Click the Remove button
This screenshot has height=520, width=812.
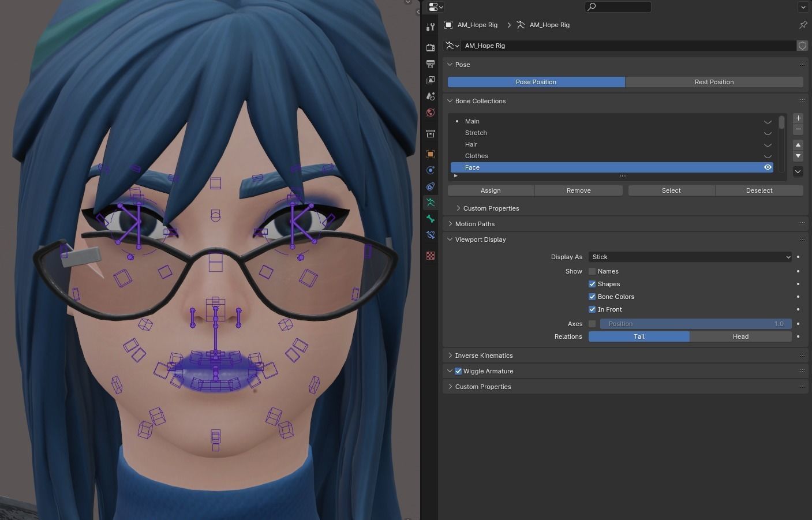click(x=579, y=190)
